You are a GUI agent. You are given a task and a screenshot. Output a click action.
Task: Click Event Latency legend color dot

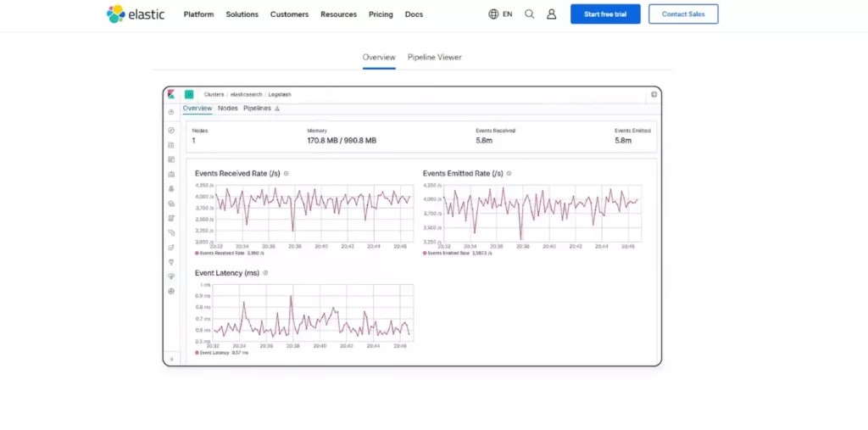coord(197,353)
